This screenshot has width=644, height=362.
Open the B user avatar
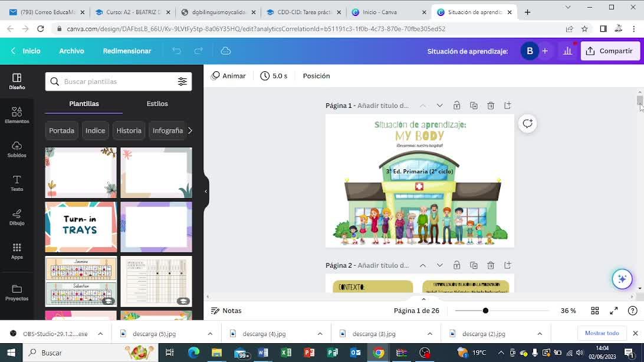tap(530, 51)
